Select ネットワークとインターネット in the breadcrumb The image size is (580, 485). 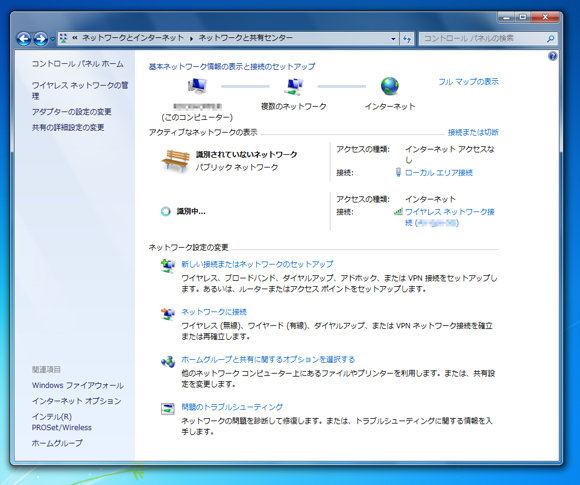(x=133, y=38)
